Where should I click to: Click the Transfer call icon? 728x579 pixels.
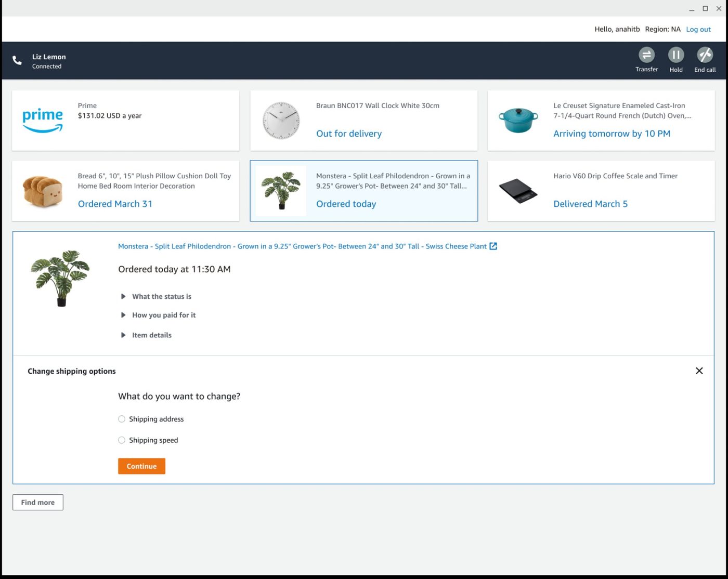click(646, 55)
